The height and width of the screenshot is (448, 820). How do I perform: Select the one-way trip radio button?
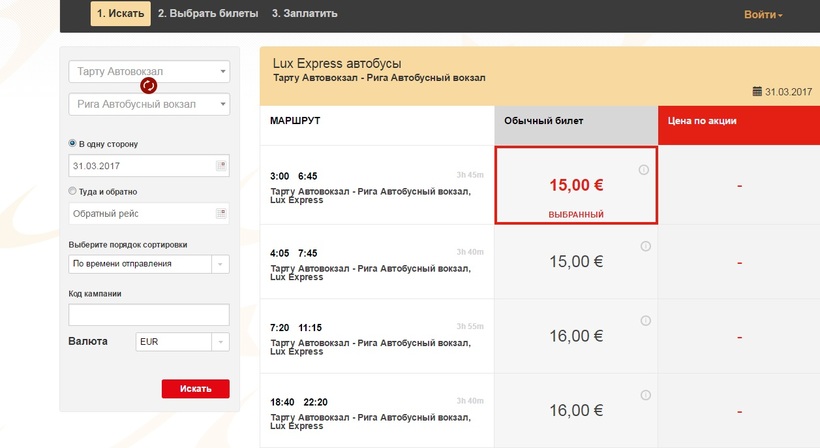coord(73,143)
